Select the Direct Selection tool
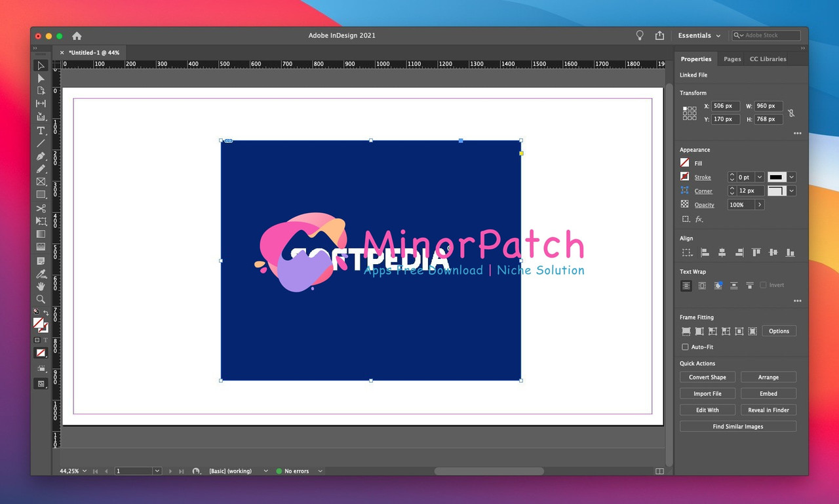The image size is (839, 504). (41, 78)
